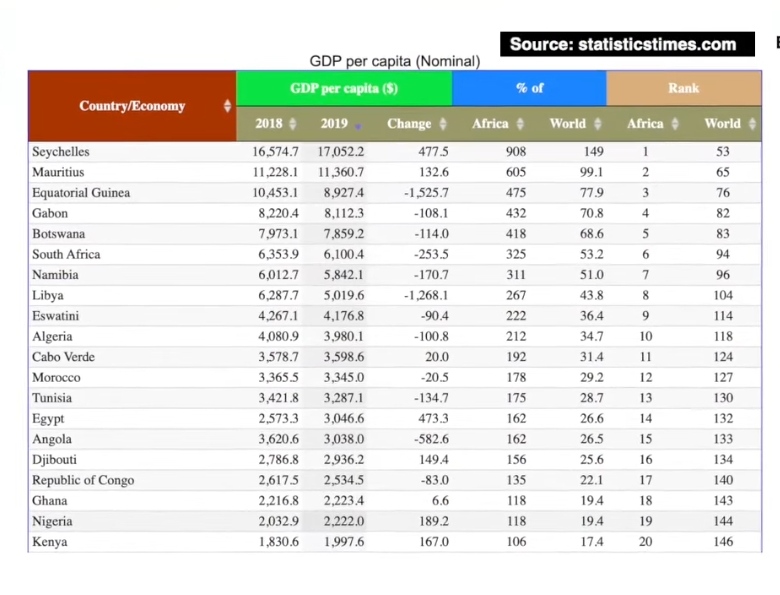The image size is (780, 595).
Task: Click Algeria 2019 value 3,980.1
Action: 344,336
